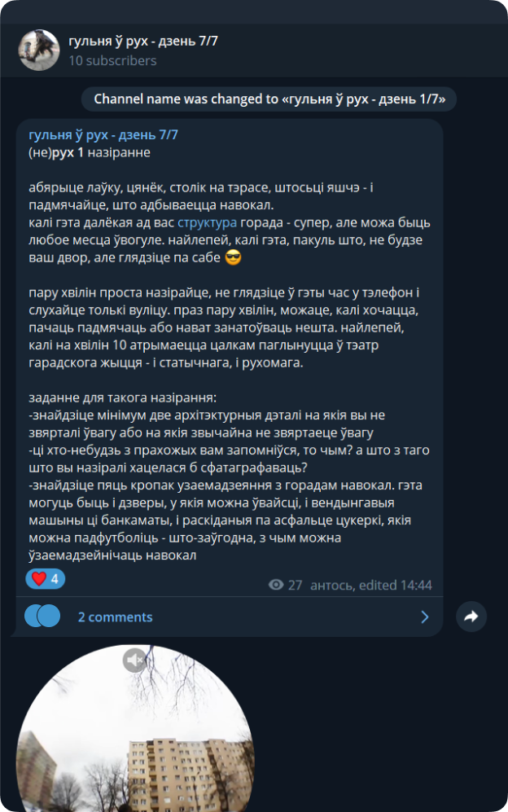This screenshot has height=812, width=508.
Task: Click the eye views counter showing 27
Action: pyautogui.click(x=285, y=586)
